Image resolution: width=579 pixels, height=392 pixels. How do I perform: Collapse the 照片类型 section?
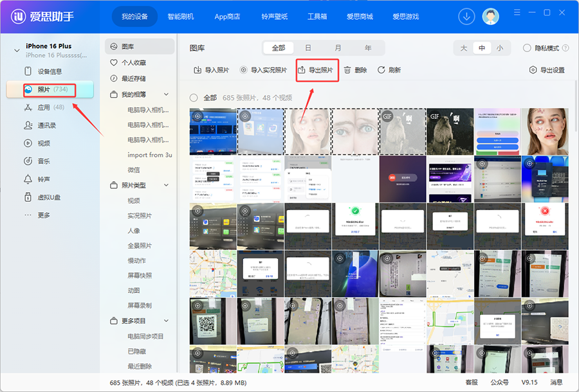click(166, 185)
